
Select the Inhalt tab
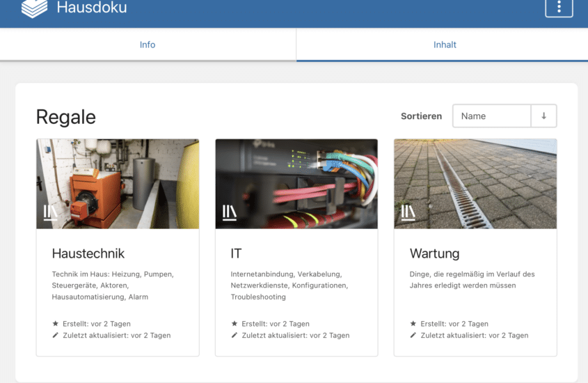tap(445, 45)
